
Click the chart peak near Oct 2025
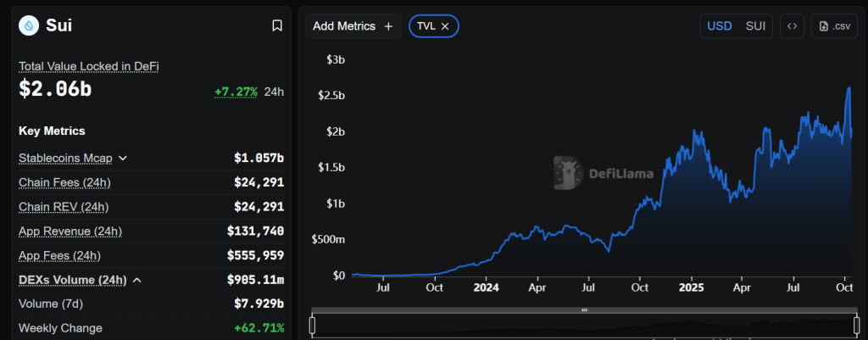(849, 88)
